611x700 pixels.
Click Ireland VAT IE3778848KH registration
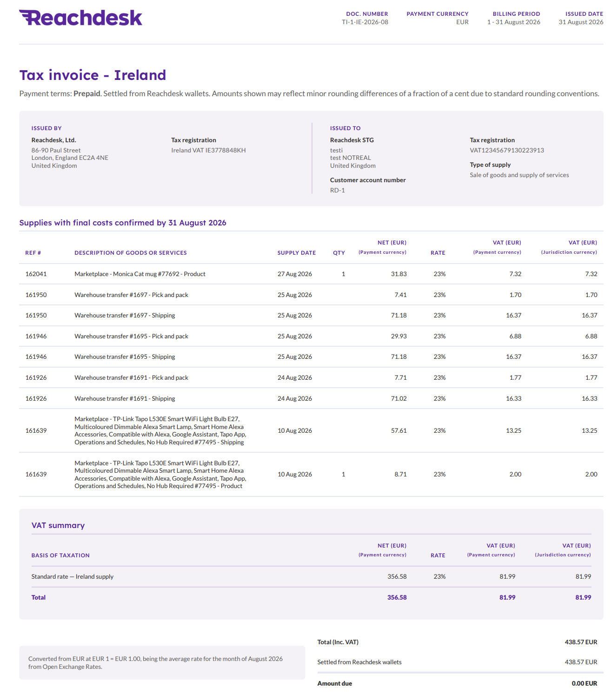coord(208,150)
